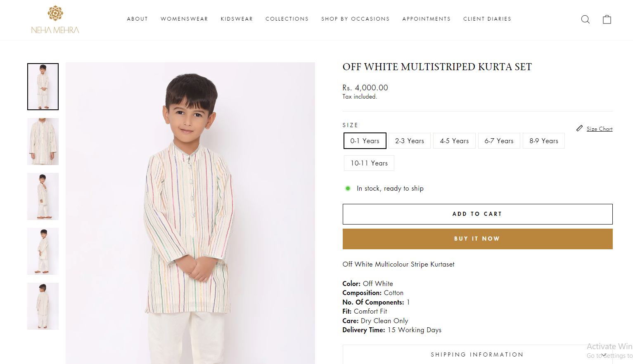Image resolution: width=633 pixels, height=364 pixels.
Task: View the second thumbnail, kurta close-up
Action: [x=43, y=142]
